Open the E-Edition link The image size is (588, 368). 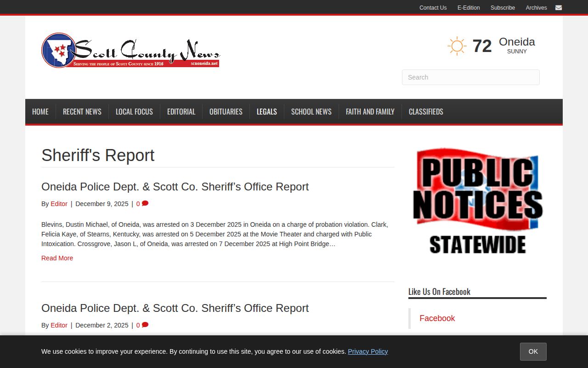tap(469, 8)
